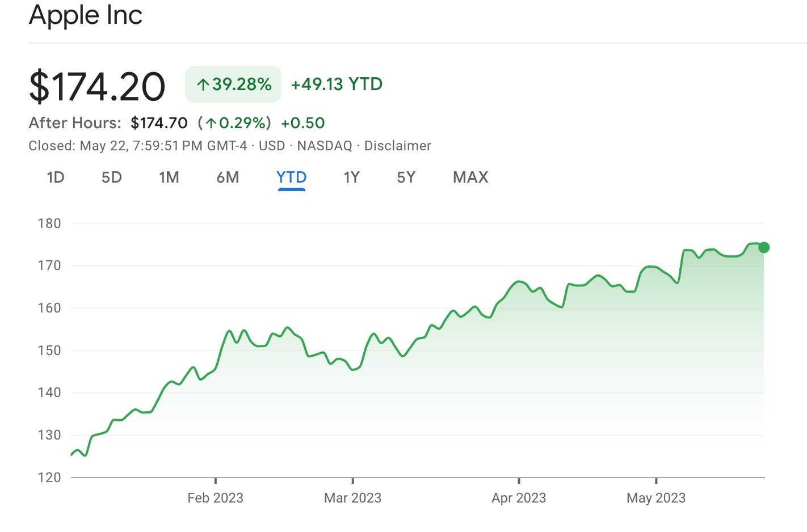The image size is (807, 532).
Task: Click the +0.50 after-hours change
Action: click(x=303, y=123)
